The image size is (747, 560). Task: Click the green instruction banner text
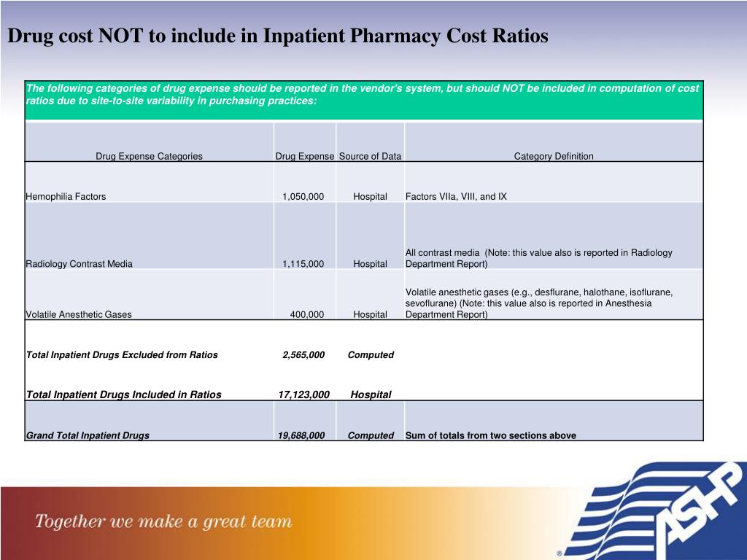pyautogui.click(x=362, y=94)
